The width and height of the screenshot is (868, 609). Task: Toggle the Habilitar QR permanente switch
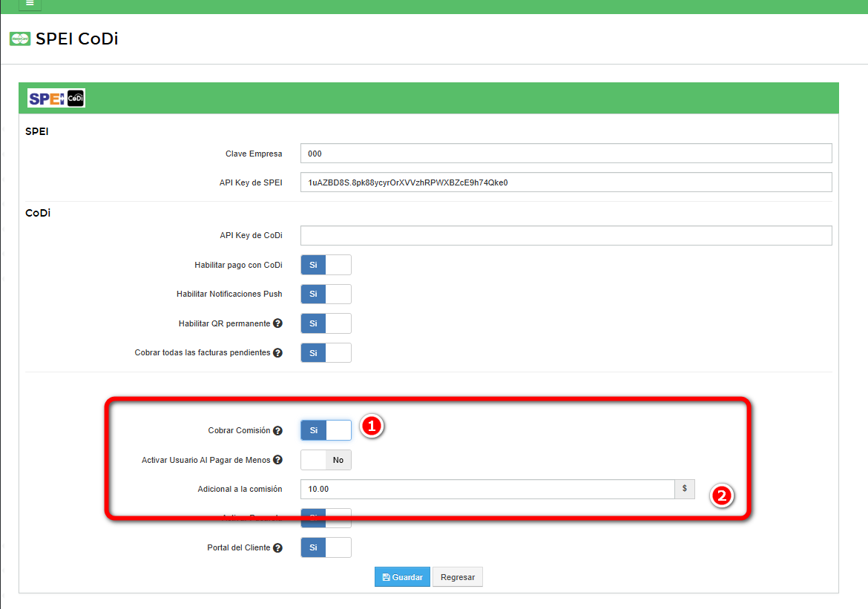[326, 323]
